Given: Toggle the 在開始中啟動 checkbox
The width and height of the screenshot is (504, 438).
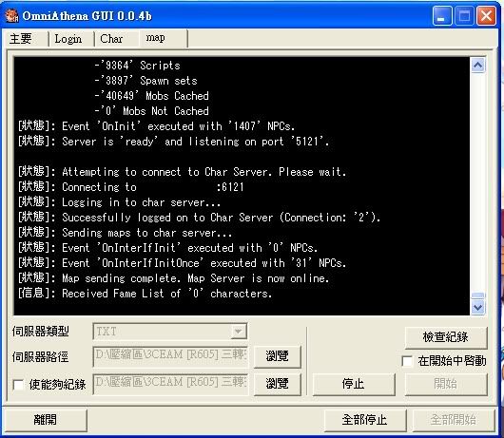Looking at the screenshot, I should 407,361.
